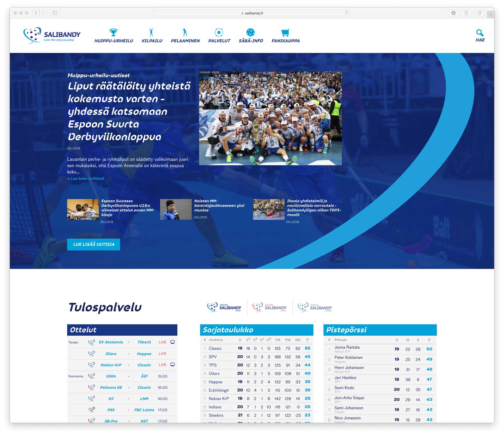The height and width of the screenshot is (435, 504).
Task: Show Safari tab overview icon
Action: [479, 13]
